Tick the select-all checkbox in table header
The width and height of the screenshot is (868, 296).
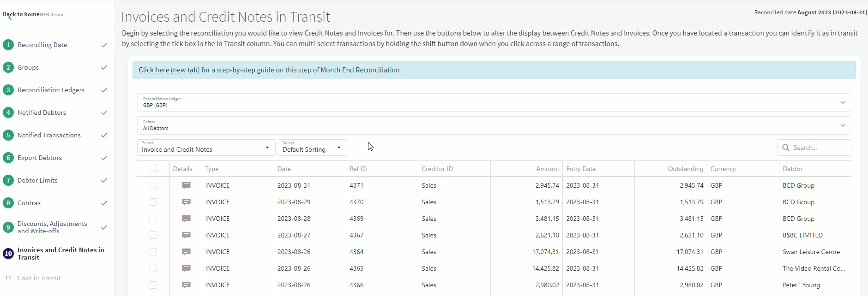tap(153, 169)
